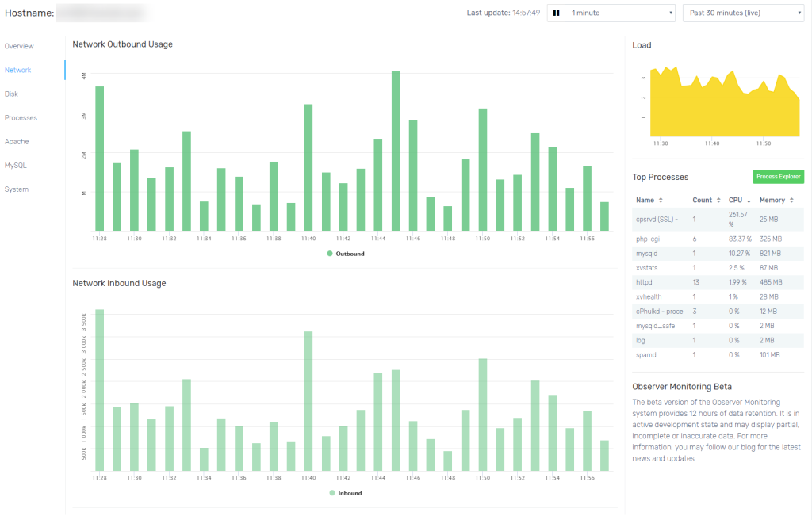The width and height of the screenshot is (812, 520).
Task: Select the Network sidebar item
Action: (x=17, y=70)
